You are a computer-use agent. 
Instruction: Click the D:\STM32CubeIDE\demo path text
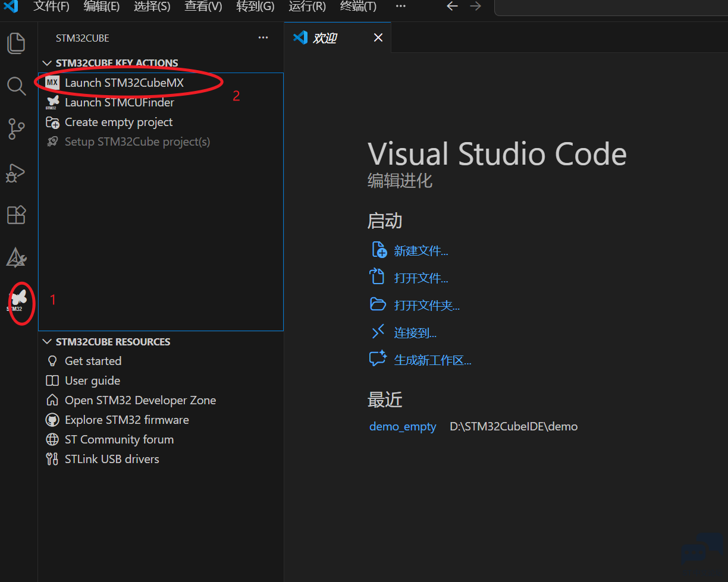tap(513, 426)
